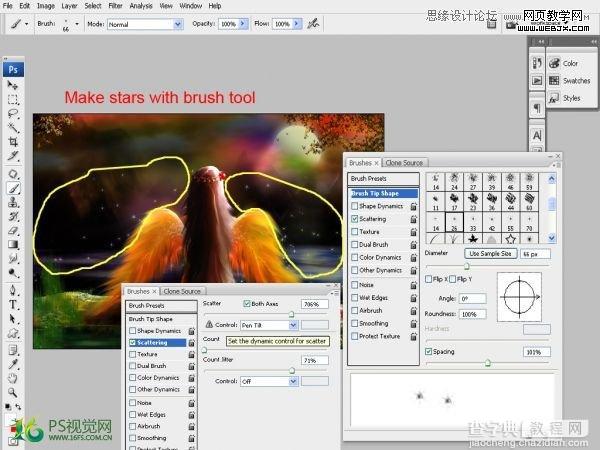Select the Eraser tool
This screenshot has height=450, width=600.
(13, 230)
